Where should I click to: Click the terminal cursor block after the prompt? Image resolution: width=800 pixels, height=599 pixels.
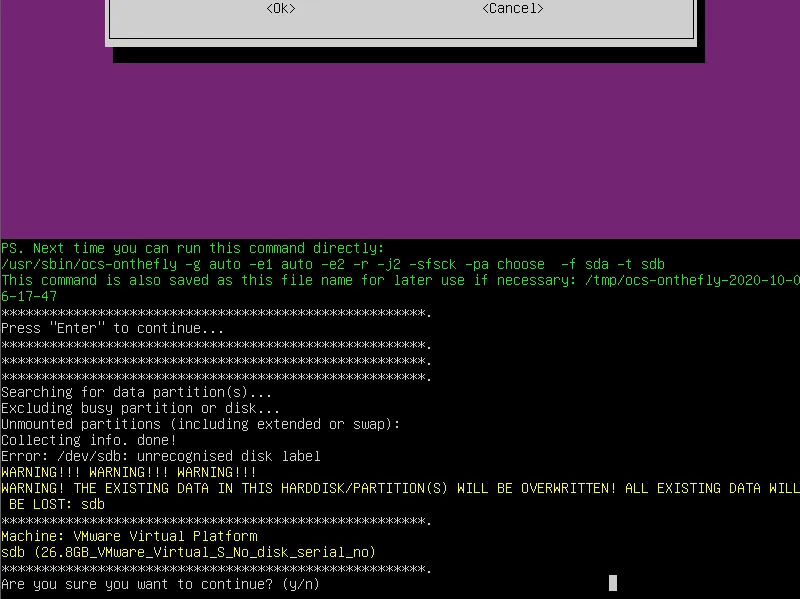613,583
